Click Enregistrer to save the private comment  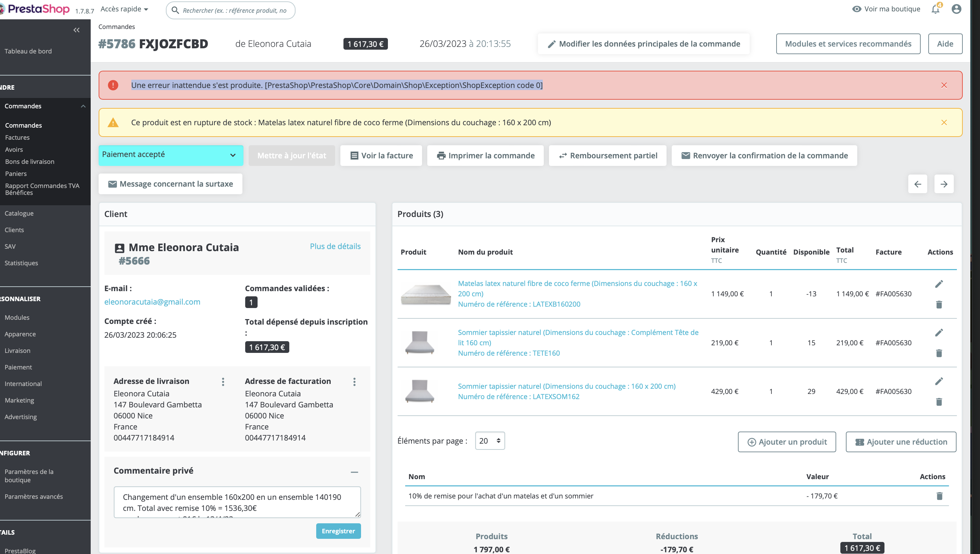pyautogui.click(x=338, y=531)
